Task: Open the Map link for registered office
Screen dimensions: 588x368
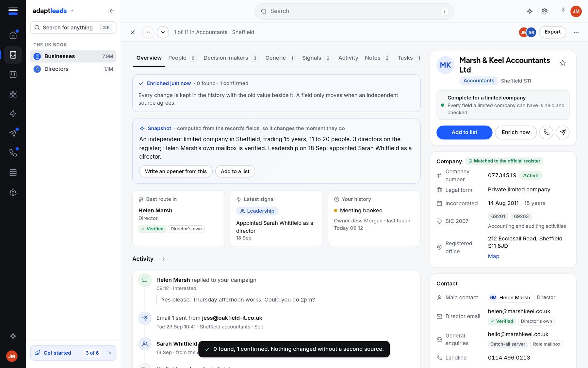Action: tap(494, 256)
